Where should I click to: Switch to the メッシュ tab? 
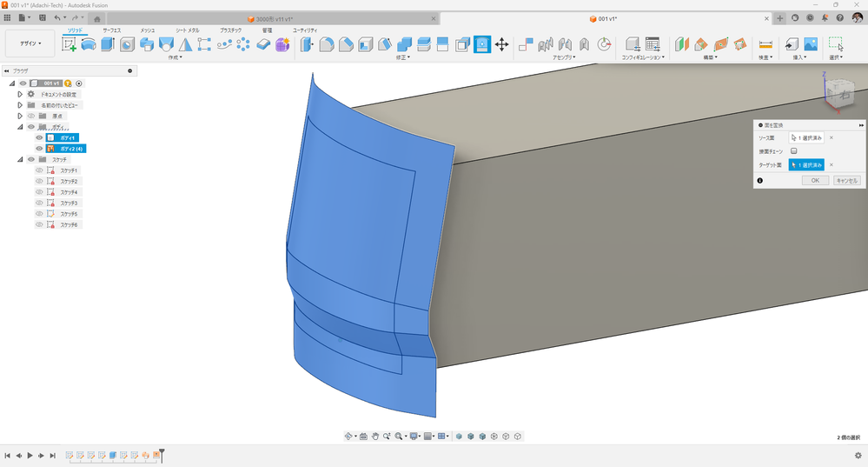(147, 30)
